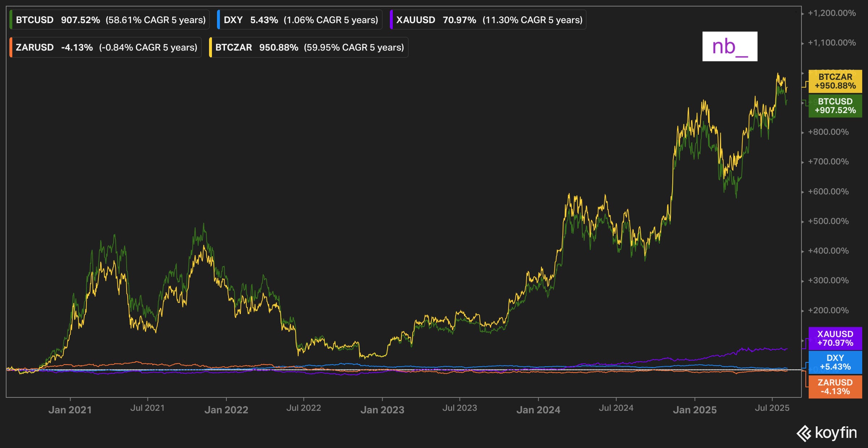Click the green BTCUSD color bar
This screenshot has width=868, height=448.
11,20
